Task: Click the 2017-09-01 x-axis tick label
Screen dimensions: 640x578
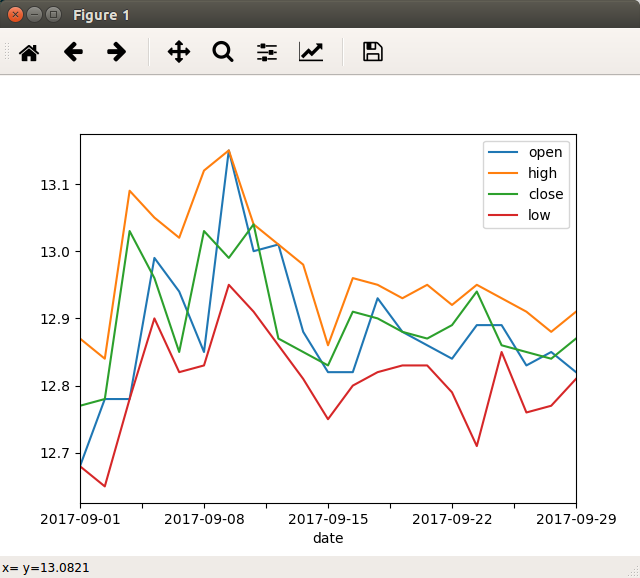Action: pyautogui.click(x=80, y=519)
